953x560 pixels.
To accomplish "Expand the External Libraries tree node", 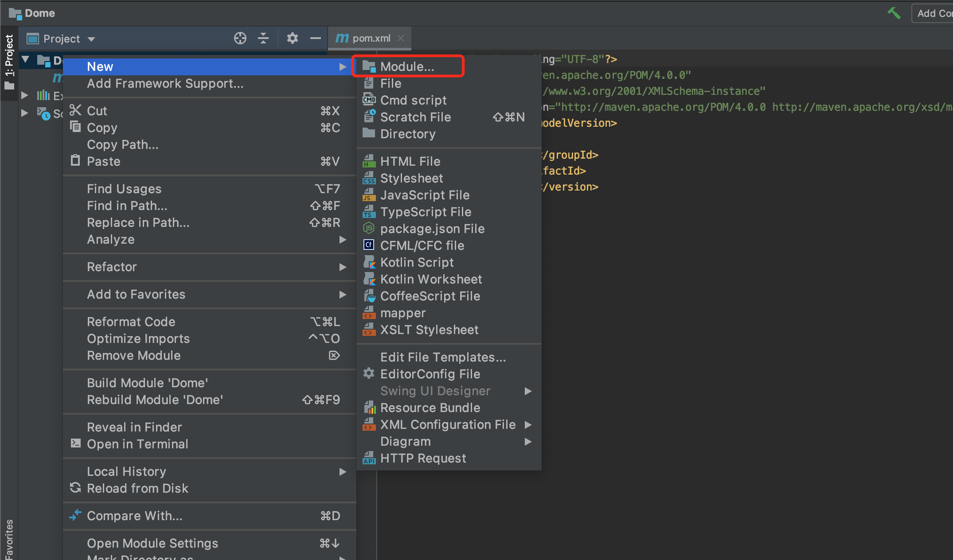I will (25, 95).
